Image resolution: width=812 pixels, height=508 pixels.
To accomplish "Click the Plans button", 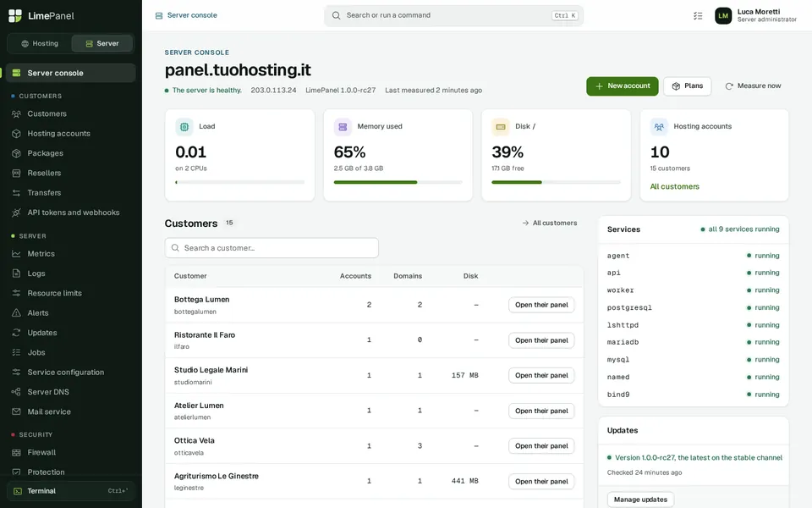I will coord(687,86).
